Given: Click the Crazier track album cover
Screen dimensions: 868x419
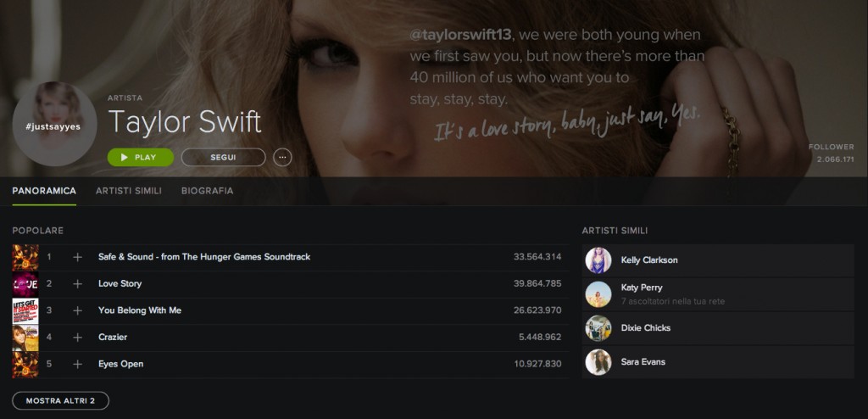Looking at the screenshot, I should [25, 338].
